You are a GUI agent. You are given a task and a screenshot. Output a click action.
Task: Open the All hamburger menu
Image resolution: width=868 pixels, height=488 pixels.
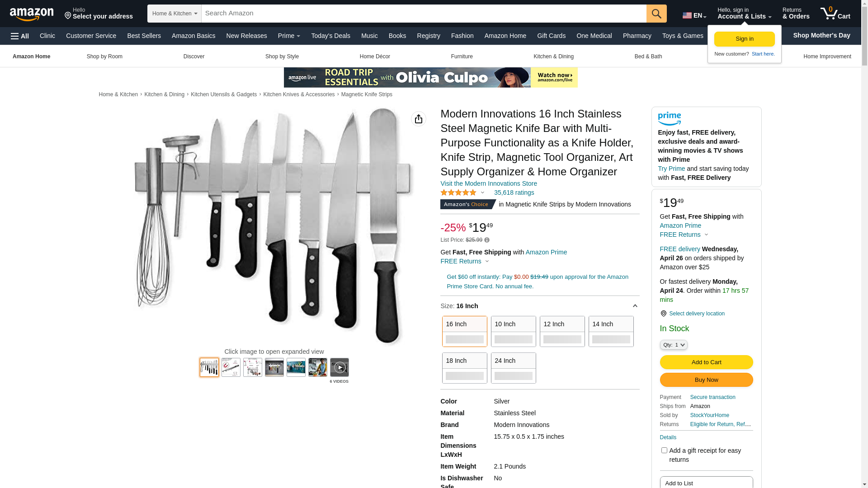[20, 36]
